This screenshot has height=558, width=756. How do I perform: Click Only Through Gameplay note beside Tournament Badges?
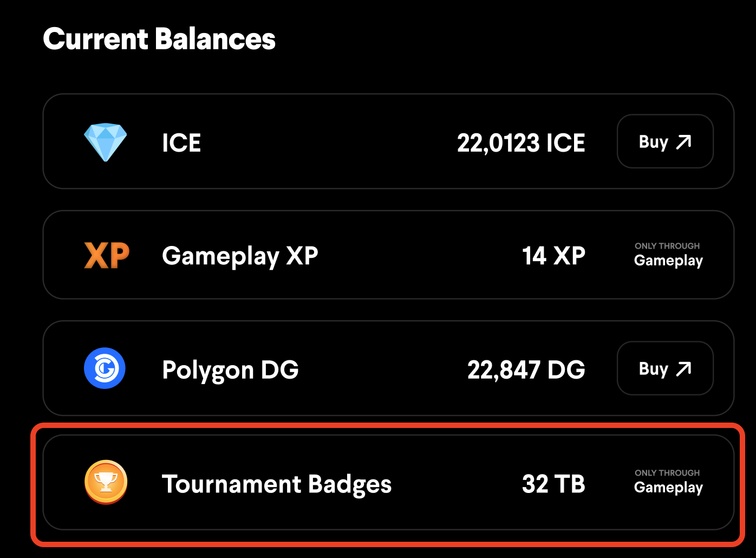point(668,482)
